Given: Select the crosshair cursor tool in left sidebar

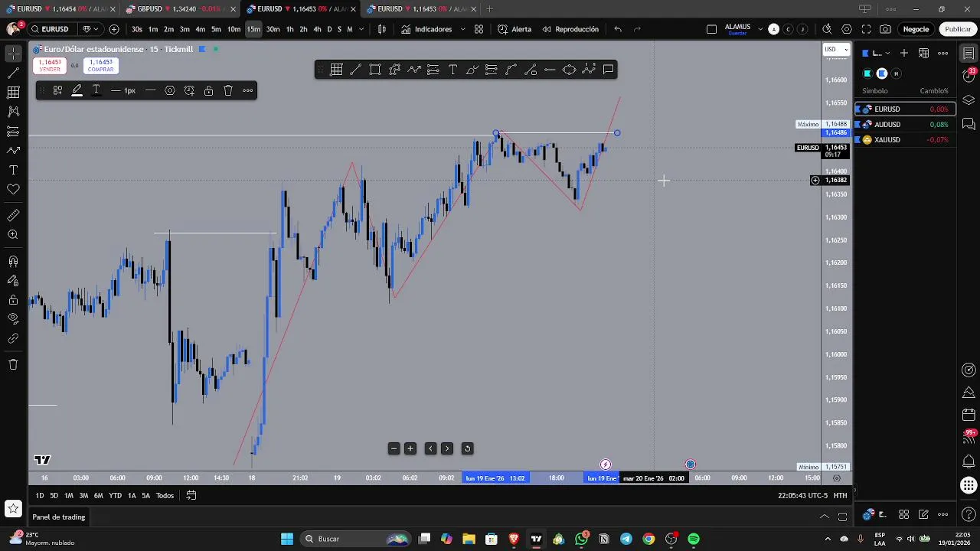Looking at the screenshot, I should coord(13,54).
